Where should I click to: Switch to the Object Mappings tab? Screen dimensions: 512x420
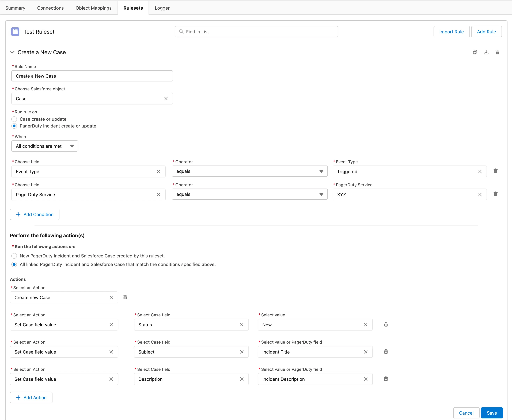(93, 8)
